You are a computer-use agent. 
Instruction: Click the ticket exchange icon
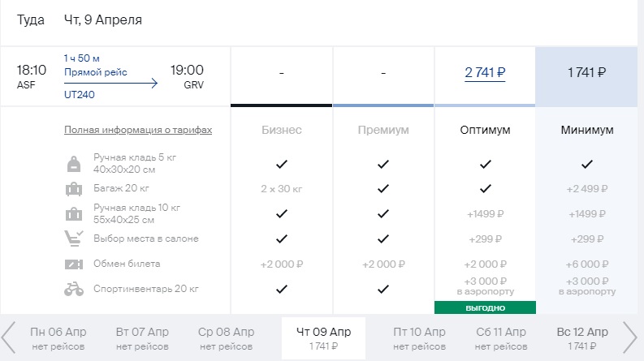pyautogui.click(x=74, y=264)
